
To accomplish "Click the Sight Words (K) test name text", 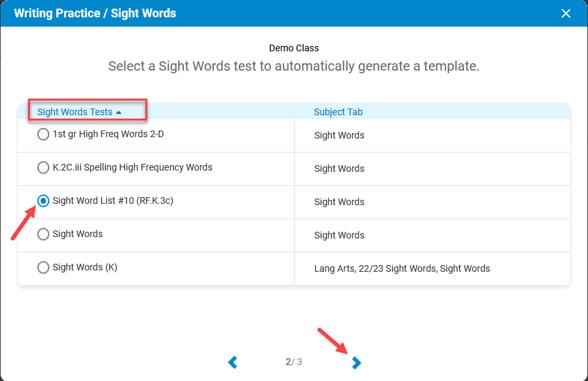I will tap(85, 268).
